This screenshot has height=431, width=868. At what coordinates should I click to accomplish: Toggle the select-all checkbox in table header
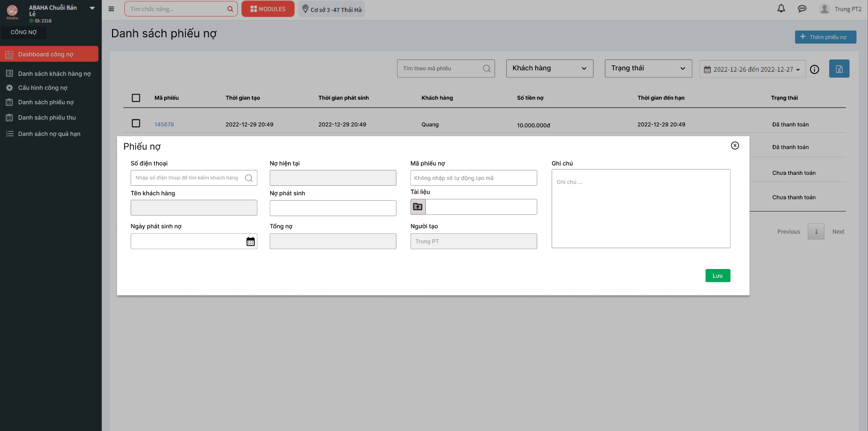point(136,98)
